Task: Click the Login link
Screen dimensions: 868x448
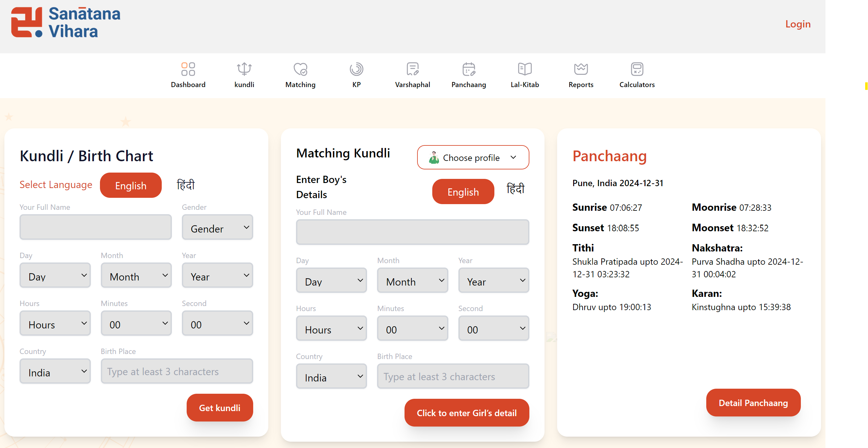Action: (x=798, y=24)
